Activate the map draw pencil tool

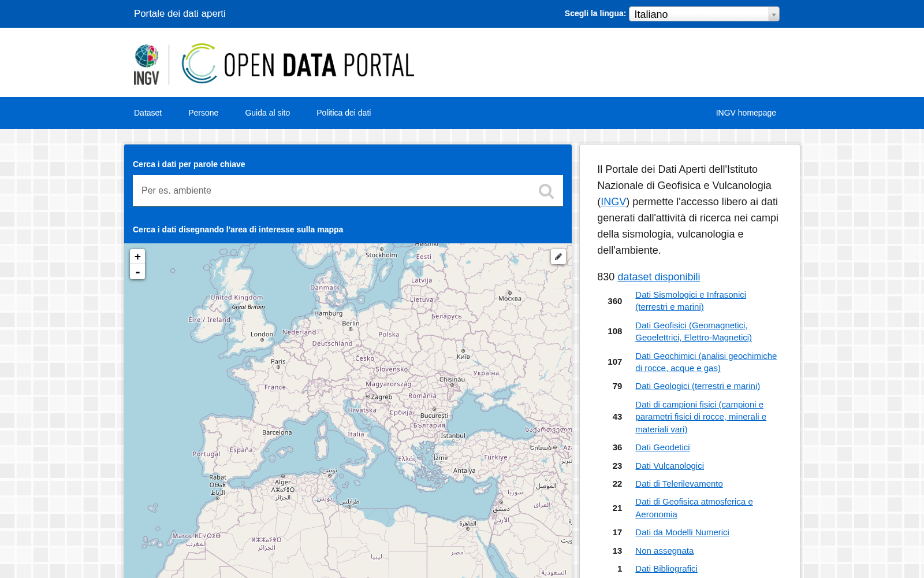pos(558,257)
